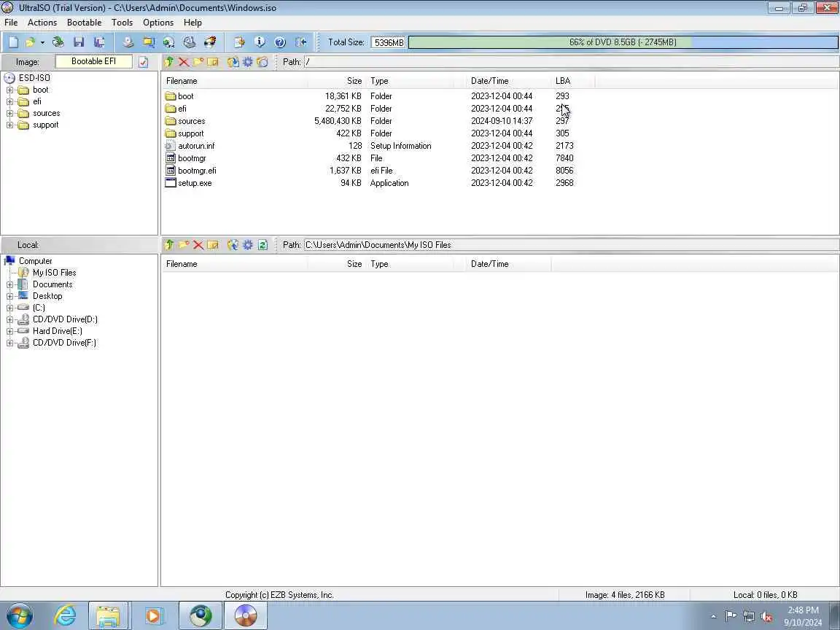Open Windows Explorer from the taskbar

click(108, 616)
